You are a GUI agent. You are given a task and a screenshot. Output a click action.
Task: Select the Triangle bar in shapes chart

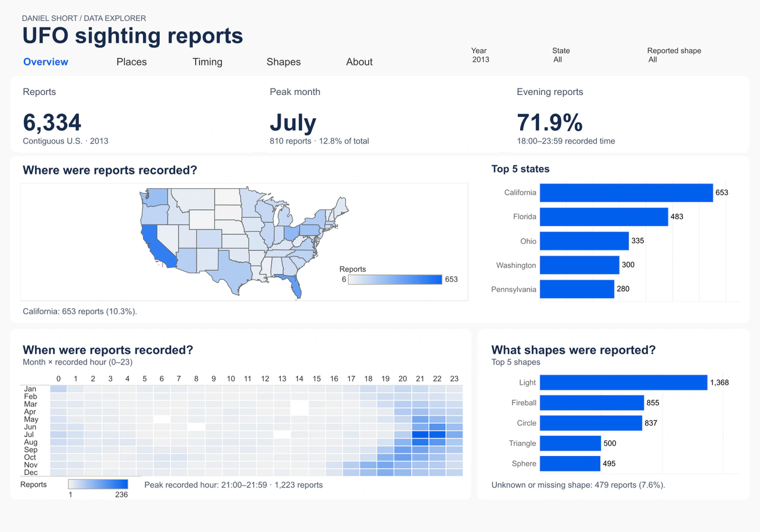point(570,443)
